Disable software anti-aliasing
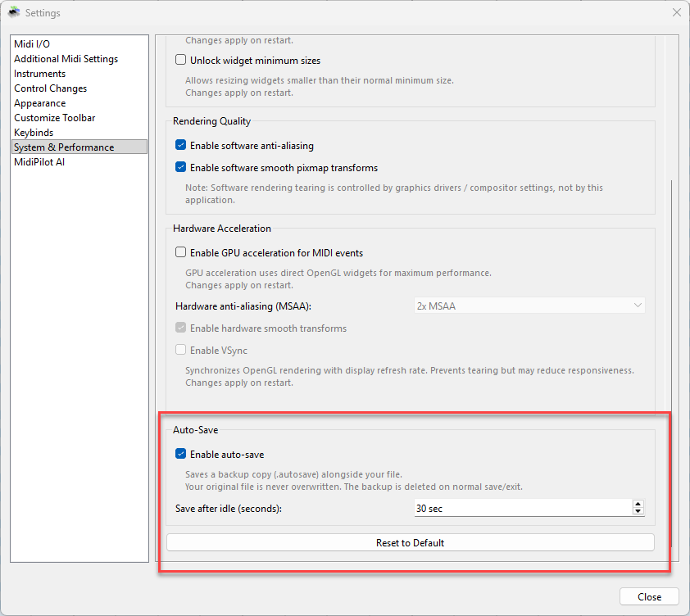This screenshot has width=690, height=616. pos(181,144)
